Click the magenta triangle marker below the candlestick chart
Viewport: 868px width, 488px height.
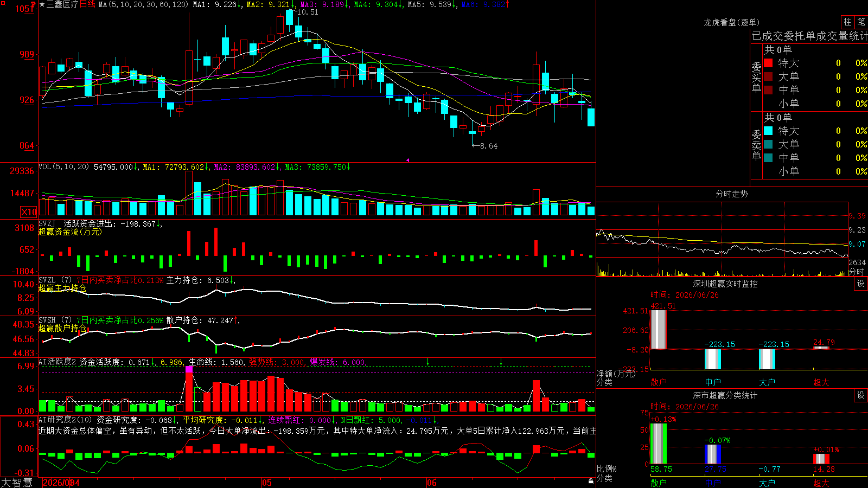point(407,160)
